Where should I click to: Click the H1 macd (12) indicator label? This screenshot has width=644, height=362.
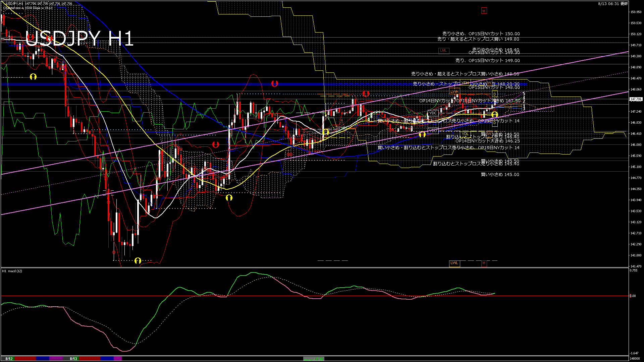(x=12, y=271)
